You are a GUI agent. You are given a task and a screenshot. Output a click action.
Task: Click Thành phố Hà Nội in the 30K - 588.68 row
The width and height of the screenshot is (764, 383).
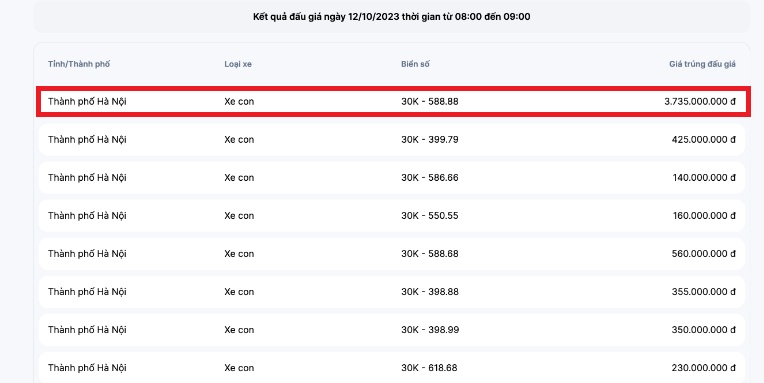point(87,254)
